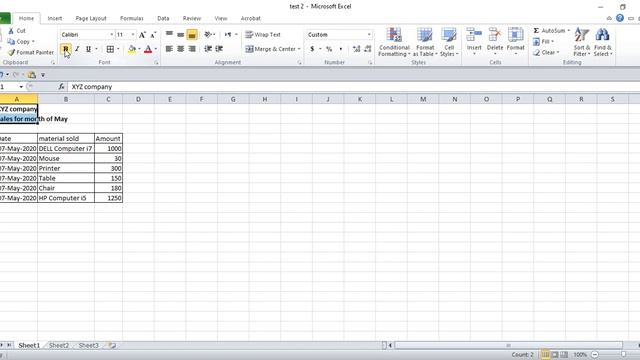Click the Percent Style icon
Viewport: 640px width, 360px height.
click(329, 49)
